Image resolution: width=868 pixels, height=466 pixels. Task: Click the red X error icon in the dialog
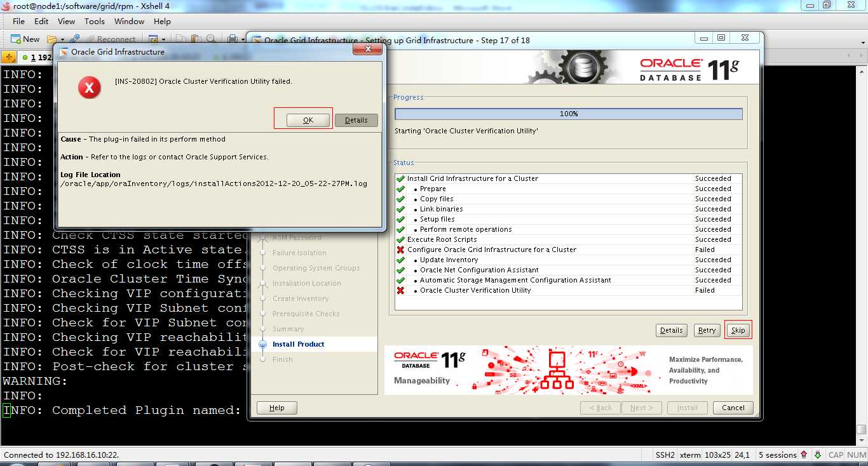coord(89,88)
